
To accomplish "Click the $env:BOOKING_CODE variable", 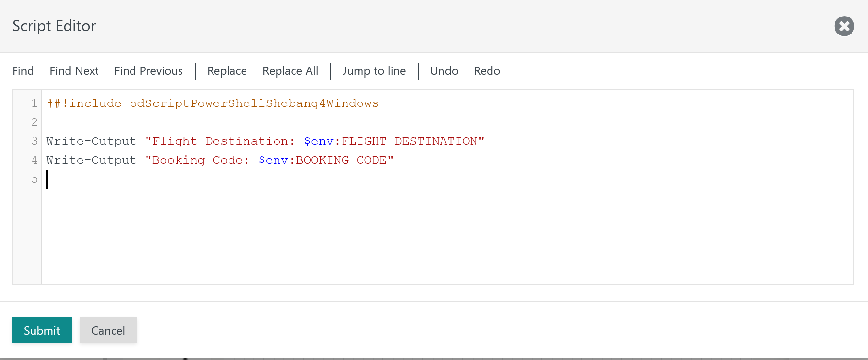I will [323, 160].
